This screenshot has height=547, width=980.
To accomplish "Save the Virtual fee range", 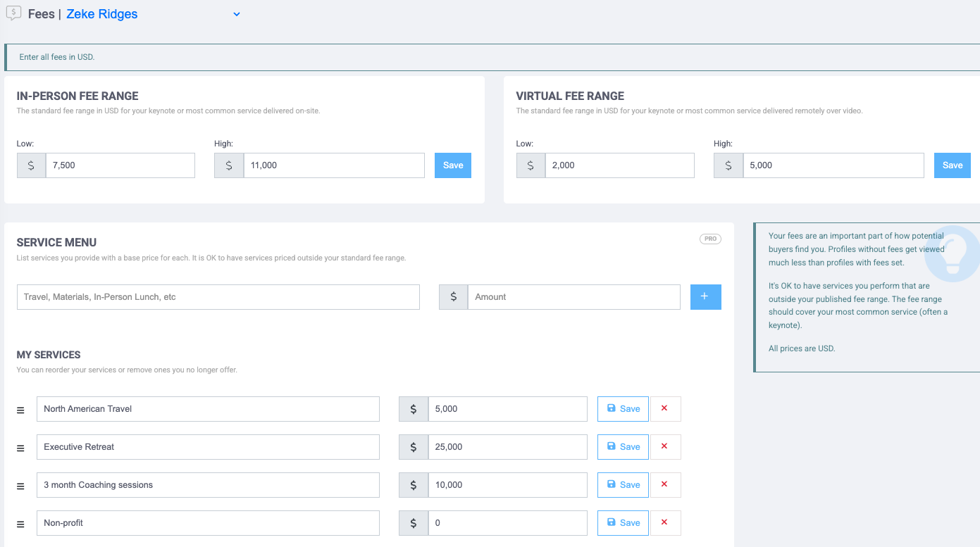I will pyautogui.click(x=953, y=165).
